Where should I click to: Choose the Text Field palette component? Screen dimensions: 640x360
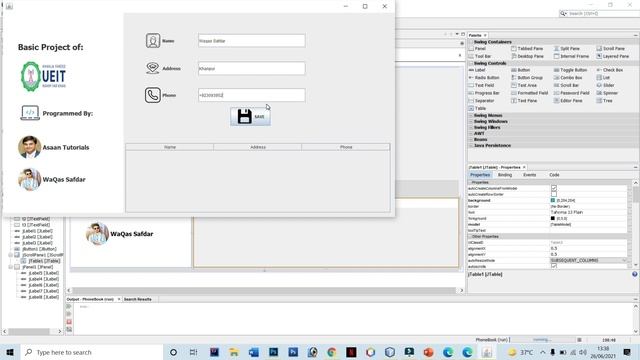[x=482, y=85]
